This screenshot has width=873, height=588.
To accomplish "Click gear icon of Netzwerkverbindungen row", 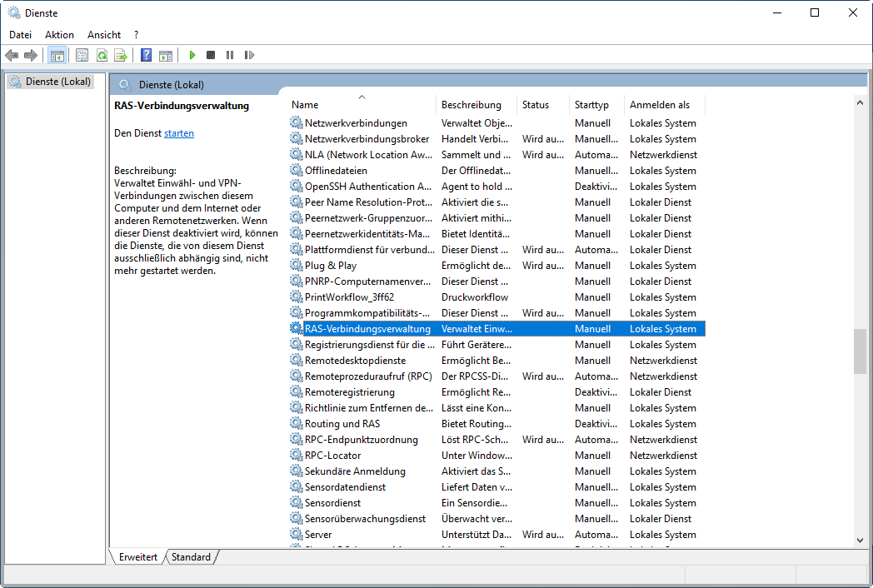I will click(x=297, y=122).
